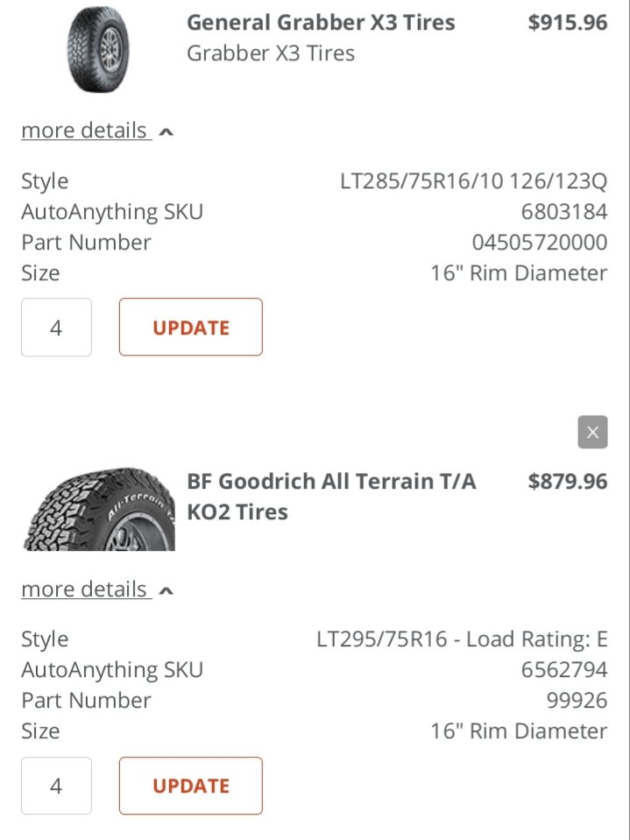Click style LT285/75R16/10 126/123Q
Image resolution: width=630 pixels, height=840 pixels.
tap(473, 181)
